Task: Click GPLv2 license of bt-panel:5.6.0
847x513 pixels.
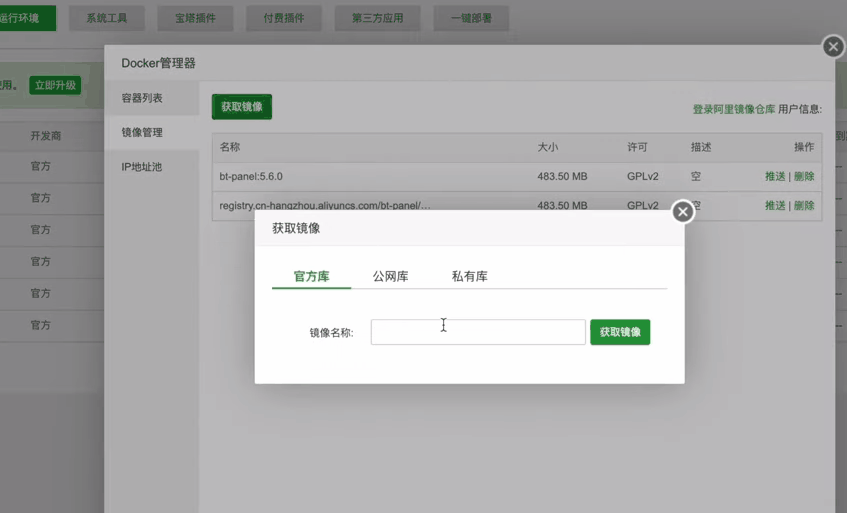Action: [x=643, y=177]
